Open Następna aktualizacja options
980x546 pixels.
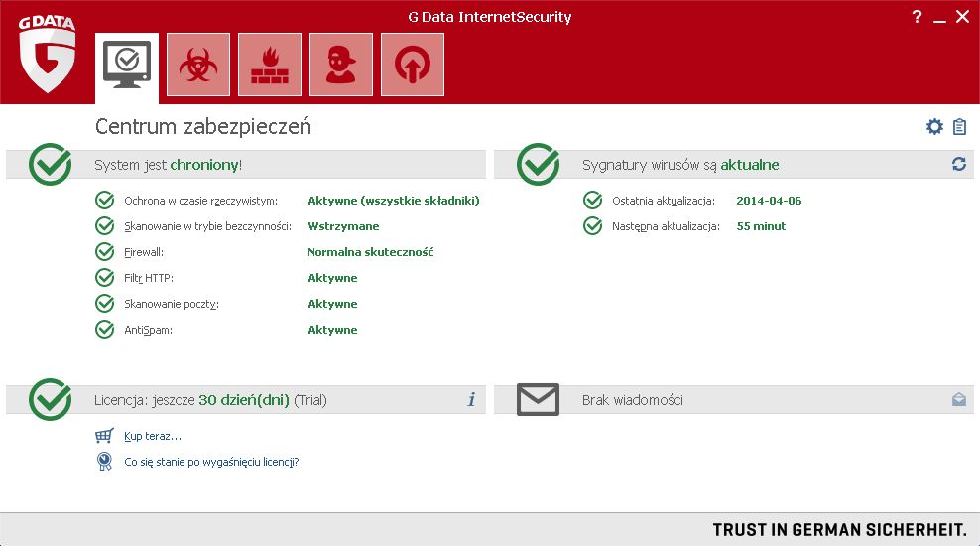click(x=666, y=226)
